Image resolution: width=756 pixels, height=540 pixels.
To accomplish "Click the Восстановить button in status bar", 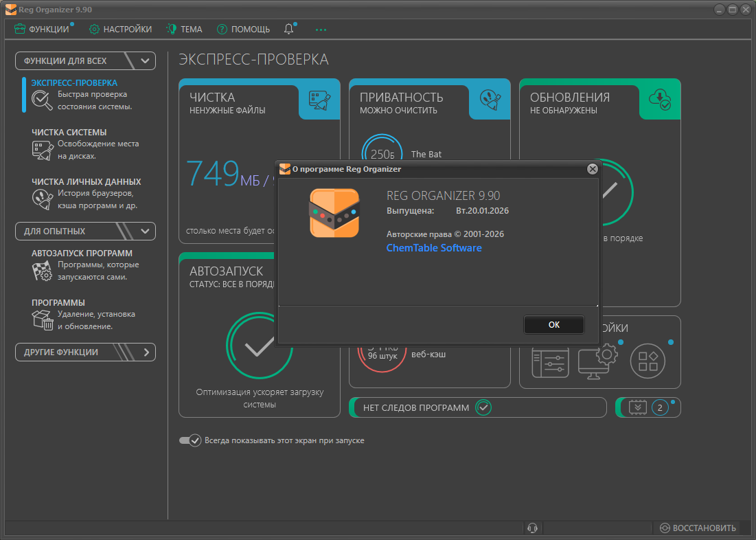I will point(698,528).
